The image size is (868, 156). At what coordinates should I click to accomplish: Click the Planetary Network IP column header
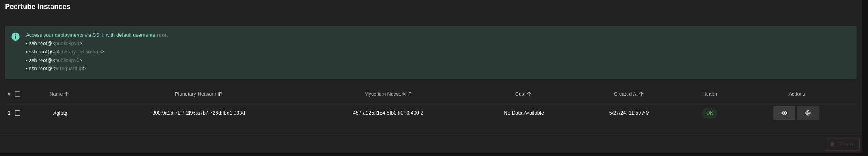[x=198, y=94]
